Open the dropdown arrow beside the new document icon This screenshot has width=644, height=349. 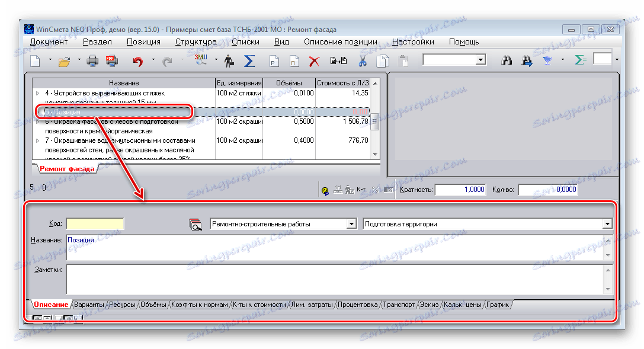(x=50, y=60)
